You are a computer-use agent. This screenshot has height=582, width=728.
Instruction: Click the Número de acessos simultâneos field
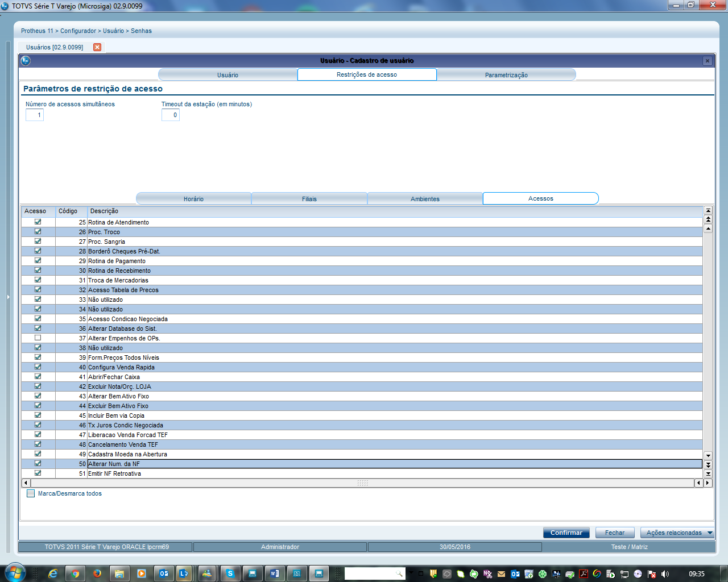35,115
